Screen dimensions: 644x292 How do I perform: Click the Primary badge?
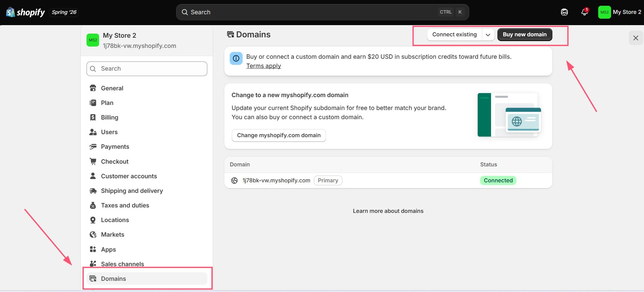[x=328, y=181]
